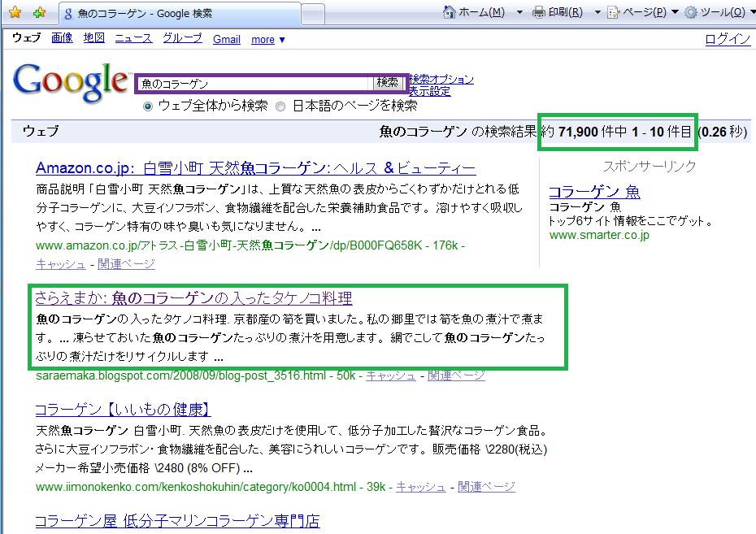Open the Gmail link
The width and height of the screenshot is (756, 534).
(x=227, y=40)
